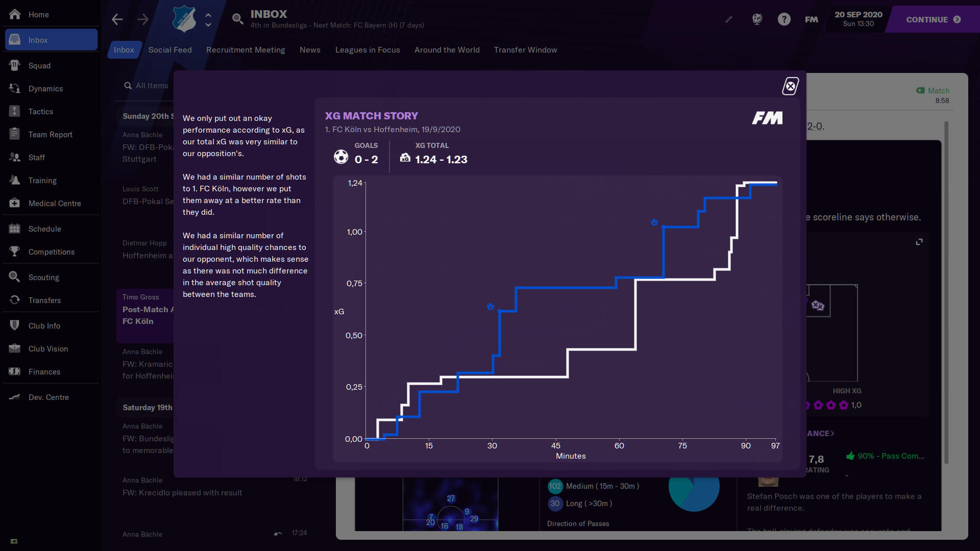Image resolution: width=980 pixels, height=551 pixels.
Task: Switch to the Social Feed tab
Action: click(169, 50)
